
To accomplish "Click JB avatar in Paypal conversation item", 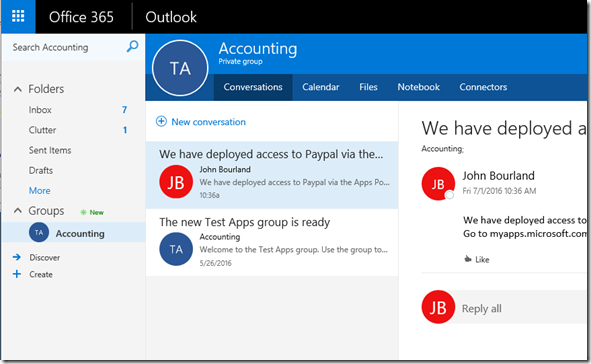I will 176,182.
